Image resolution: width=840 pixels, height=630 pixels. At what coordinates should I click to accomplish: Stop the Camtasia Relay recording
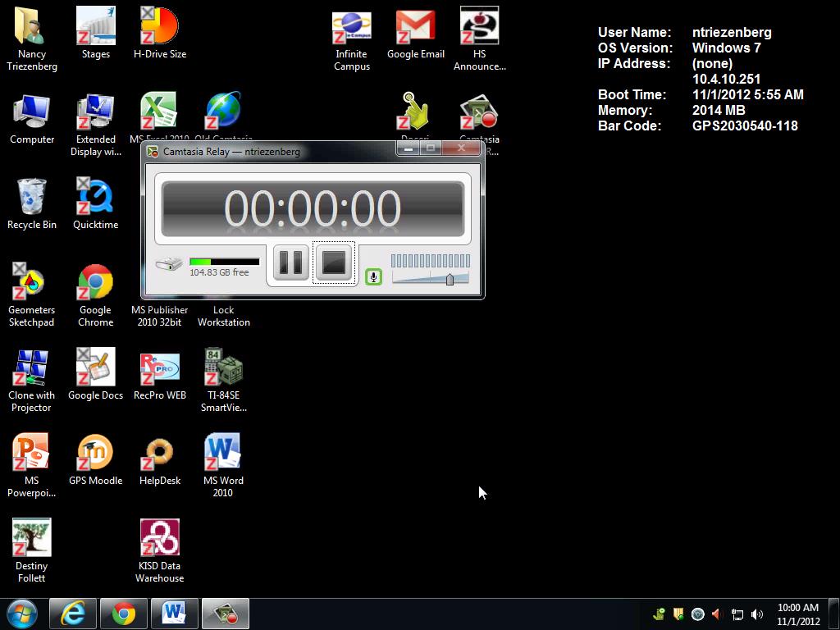[334, 262]
